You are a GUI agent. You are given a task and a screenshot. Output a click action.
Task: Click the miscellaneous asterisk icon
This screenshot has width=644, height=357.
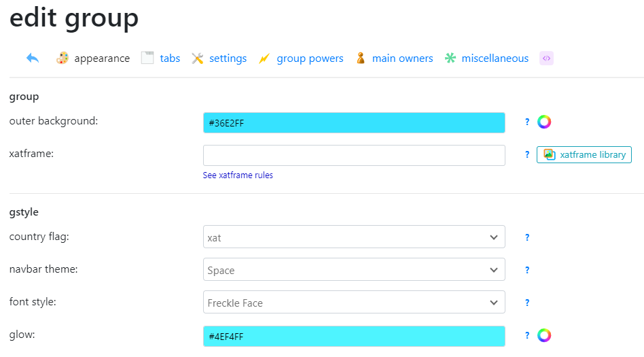coord(450,58)
